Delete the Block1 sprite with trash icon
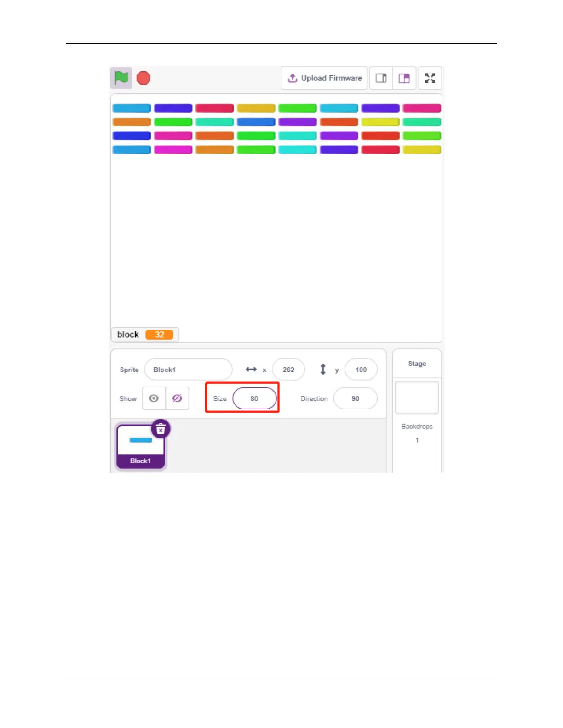This screenshot has height=728, width=563. point(161,429)
